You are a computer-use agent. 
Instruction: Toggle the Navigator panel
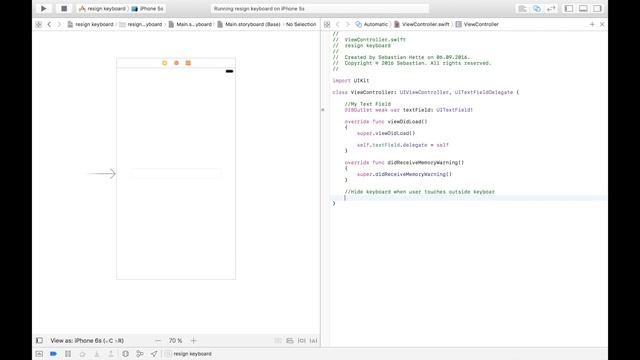click(x=569, y=9)
